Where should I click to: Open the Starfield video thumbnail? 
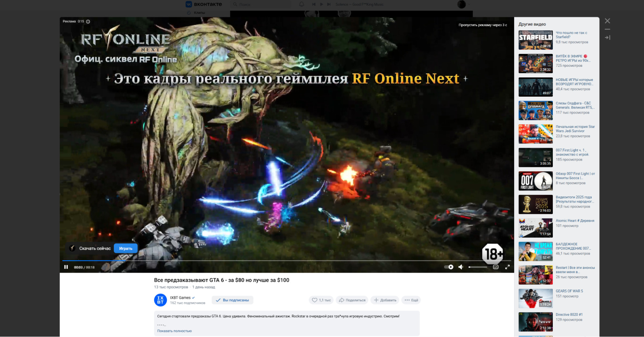[x=535, y=40]
